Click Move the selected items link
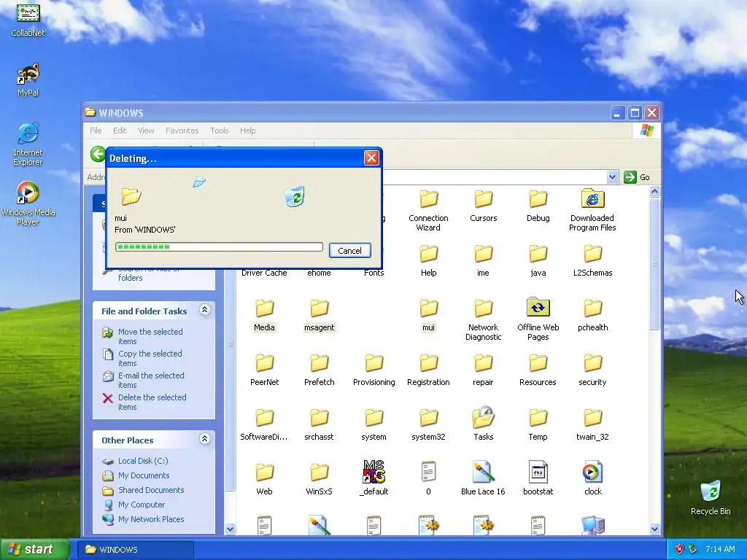Image resolution: width=747 pixels, height=560 pixels. point(150,336)
